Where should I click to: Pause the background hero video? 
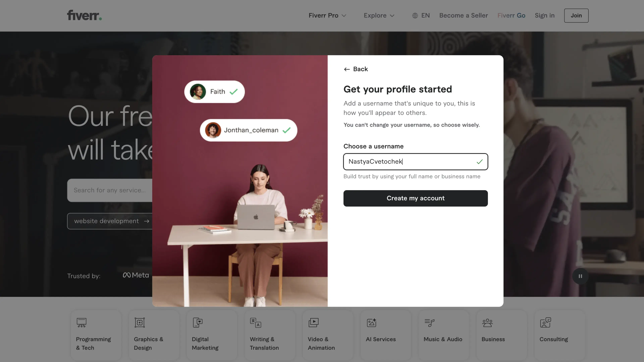point(580,276)
